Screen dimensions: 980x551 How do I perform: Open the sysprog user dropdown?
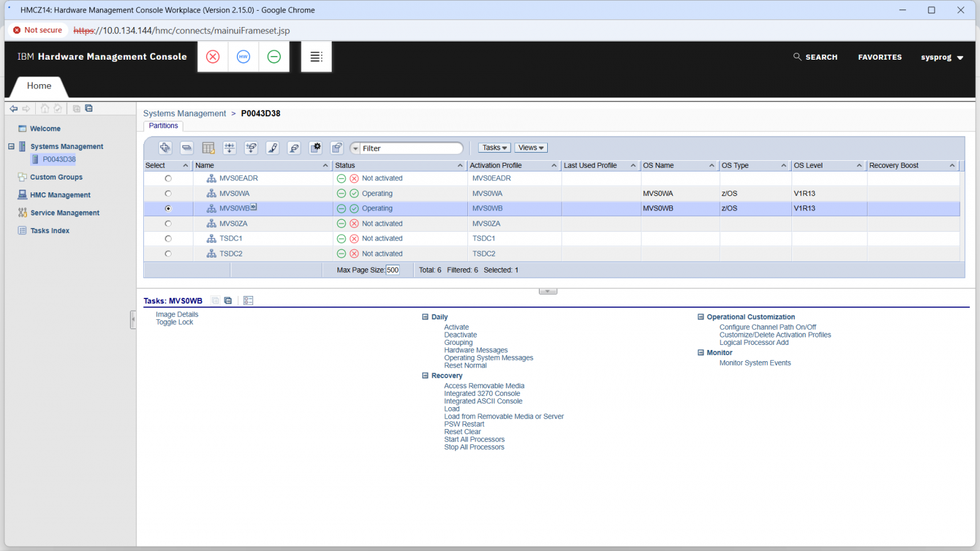(x=942, y=57)
